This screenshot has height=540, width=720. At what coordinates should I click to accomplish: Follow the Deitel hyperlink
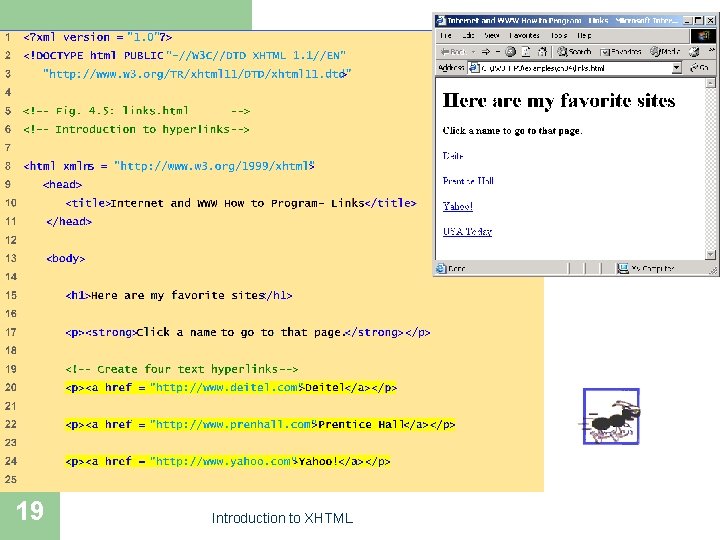pyautogui.click(x=453, y=156)
